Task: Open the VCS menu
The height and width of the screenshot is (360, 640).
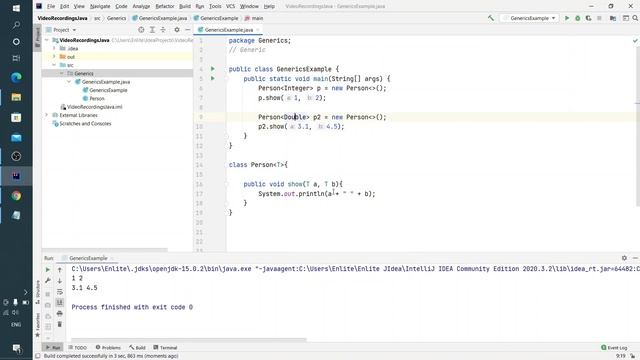Action: pyautogui.click(x=230, y=6)
